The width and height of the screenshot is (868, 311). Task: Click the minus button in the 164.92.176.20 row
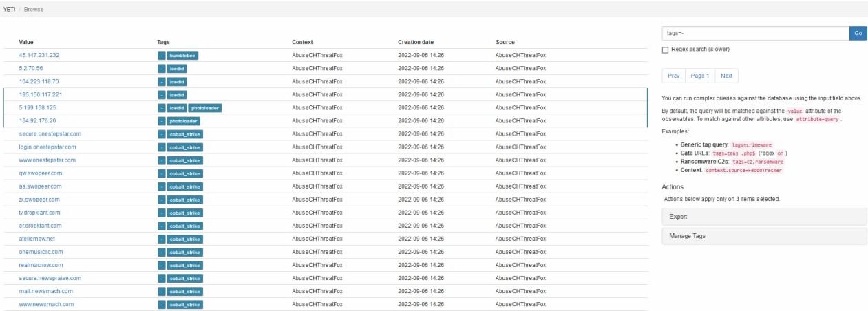point(162,121)
